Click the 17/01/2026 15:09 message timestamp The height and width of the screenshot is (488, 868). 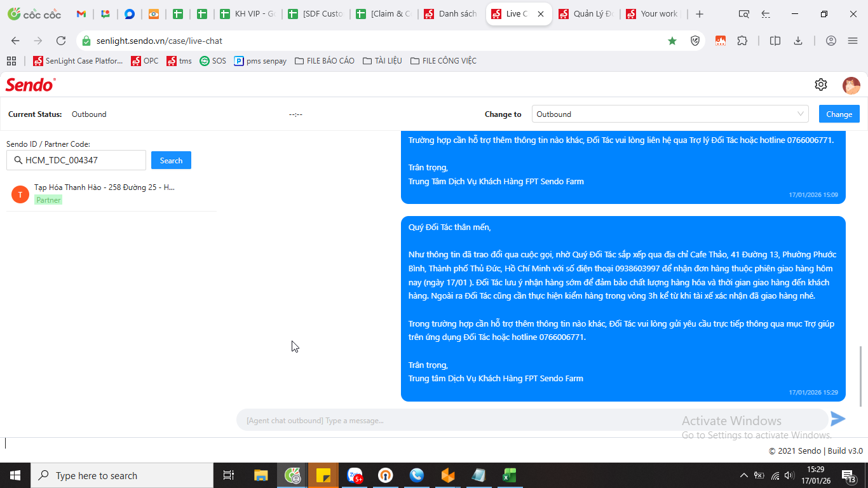(x=813, y=195)
